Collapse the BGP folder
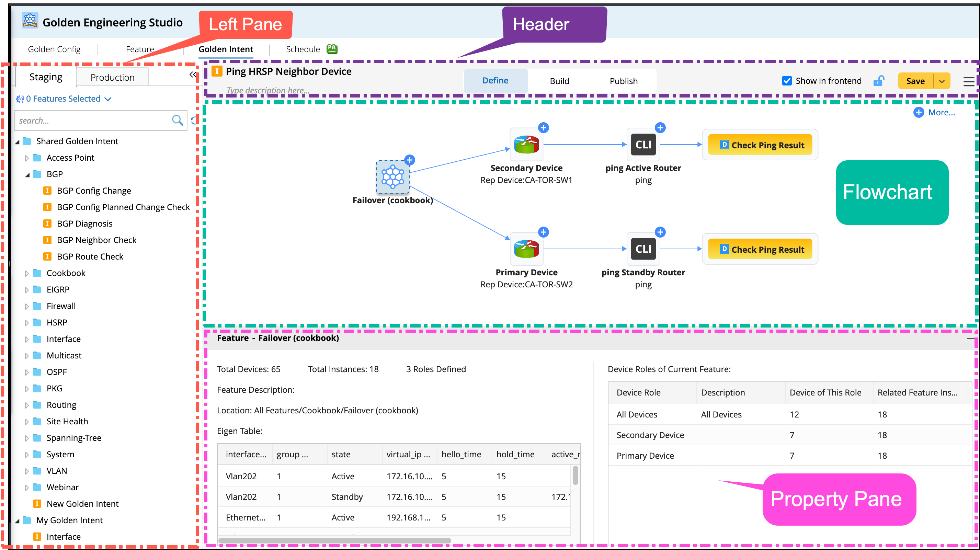 [27, 175]
